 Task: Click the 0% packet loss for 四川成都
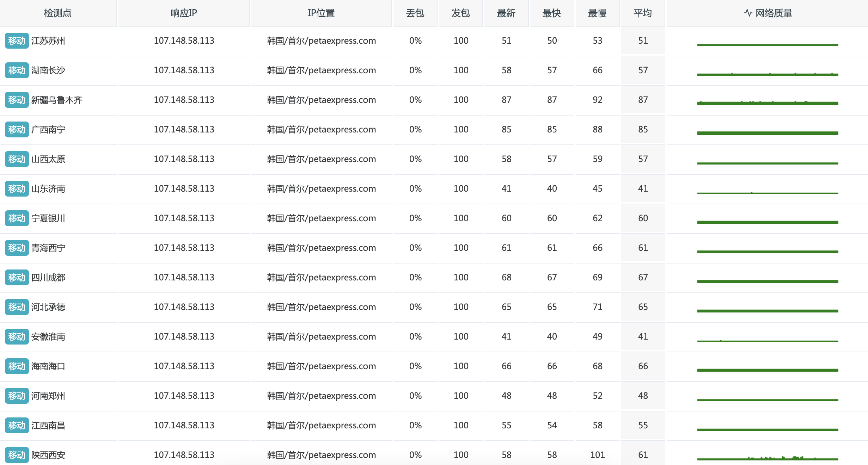point(415,277)
